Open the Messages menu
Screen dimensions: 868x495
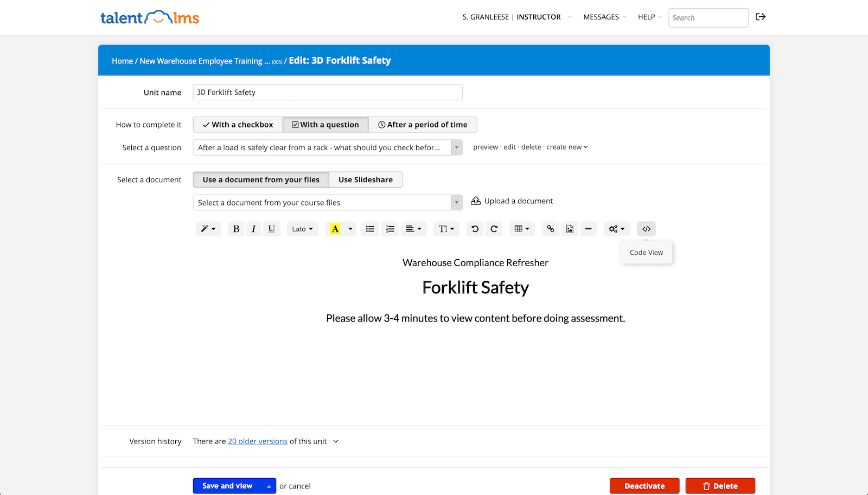point(604,17)
